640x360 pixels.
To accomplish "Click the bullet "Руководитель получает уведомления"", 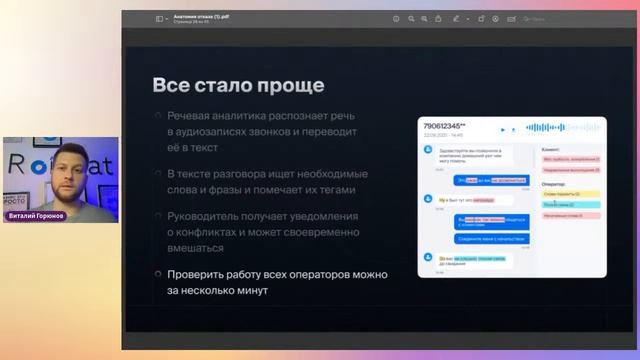I will pos(262,216).
